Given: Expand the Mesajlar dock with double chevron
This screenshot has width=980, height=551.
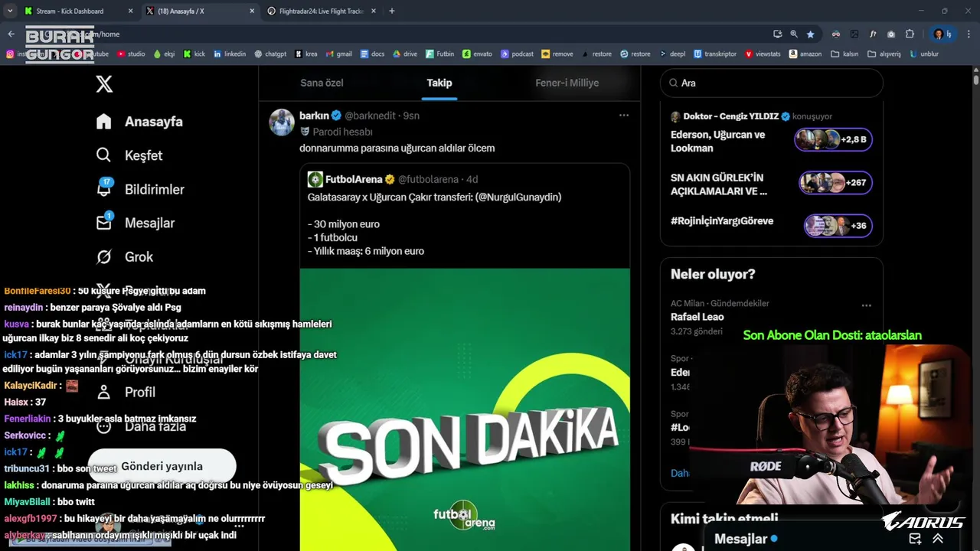Looking at the screenshot, I should [938, 539].
